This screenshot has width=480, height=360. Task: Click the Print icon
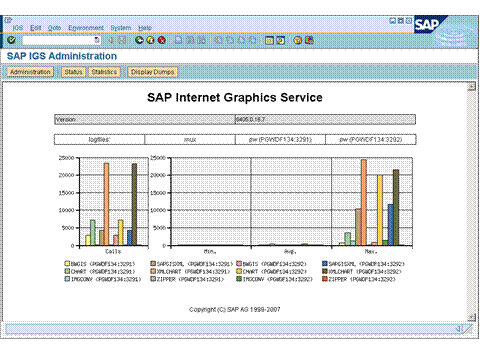[179, 40]
